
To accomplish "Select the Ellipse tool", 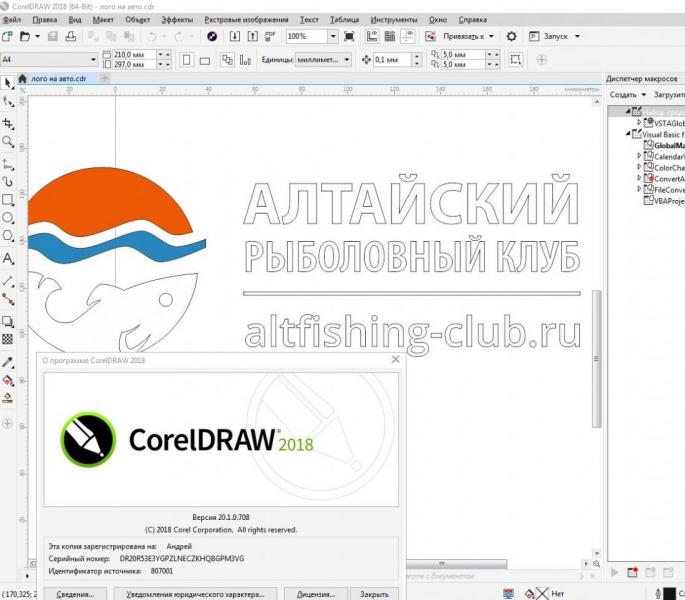I will coord(7,218).
